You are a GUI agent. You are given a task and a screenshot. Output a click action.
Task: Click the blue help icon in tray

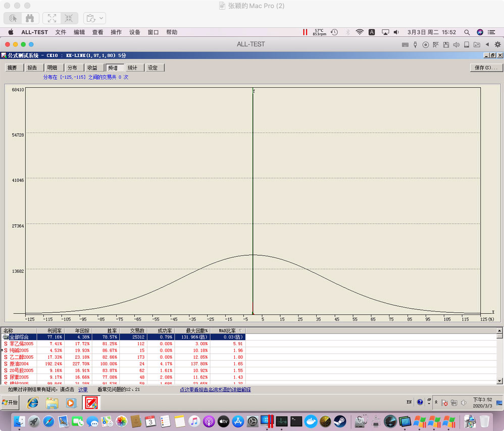(420, 402)
